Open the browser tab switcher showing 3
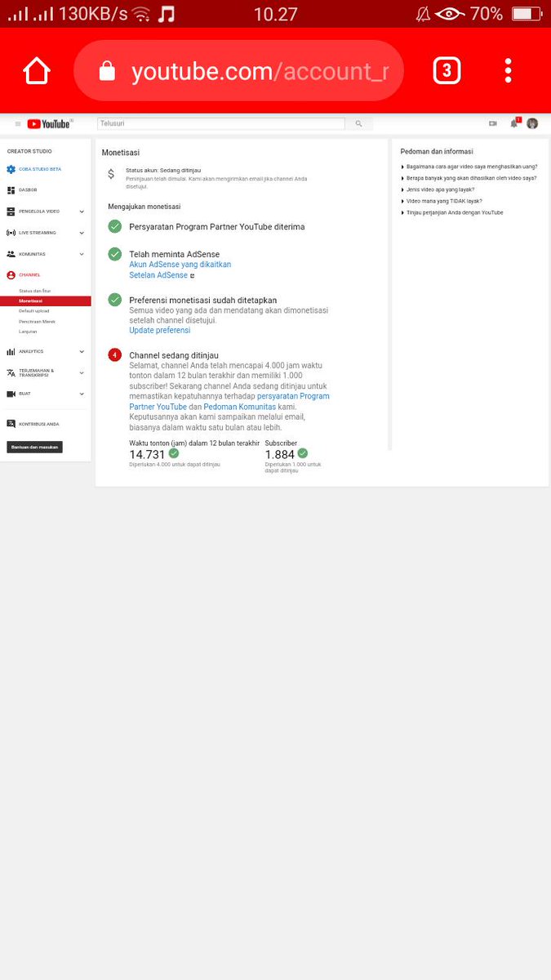 [446, 71]
